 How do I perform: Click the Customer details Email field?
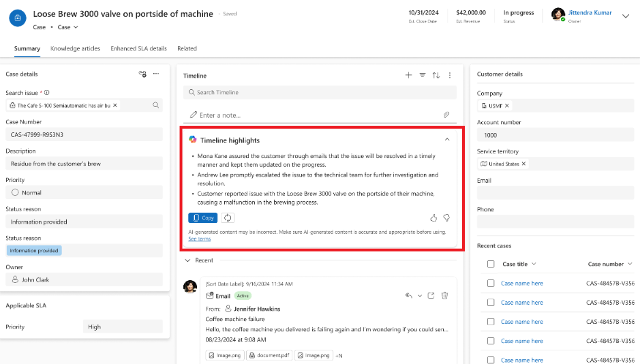(555, 193)
